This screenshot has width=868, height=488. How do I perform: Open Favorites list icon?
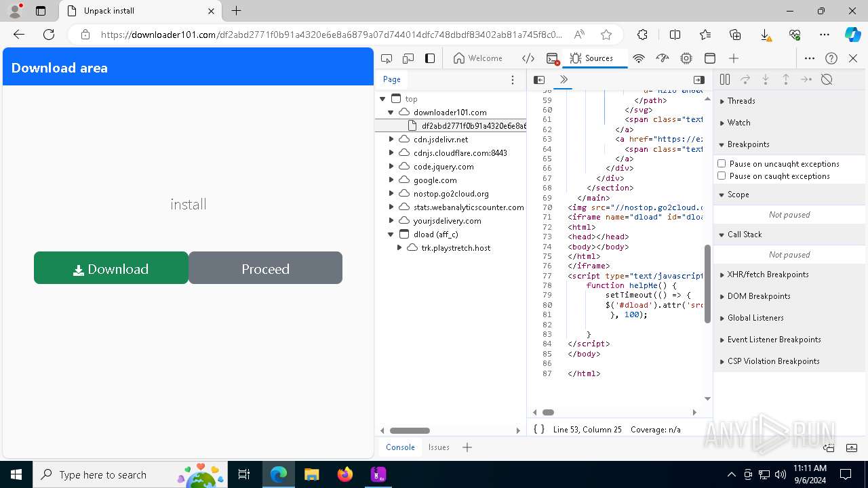pyautogui.click(x=705, y=35)
